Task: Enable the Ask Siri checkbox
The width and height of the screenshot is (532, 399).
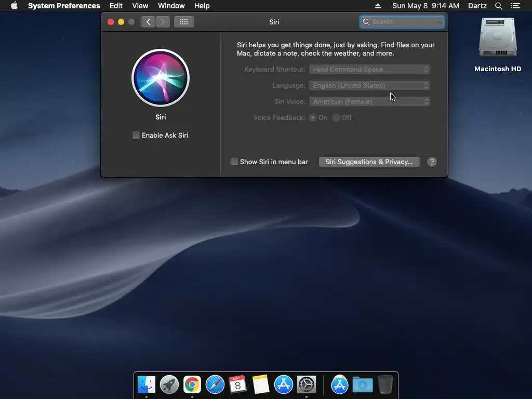Action: click(x=136, y=135)
